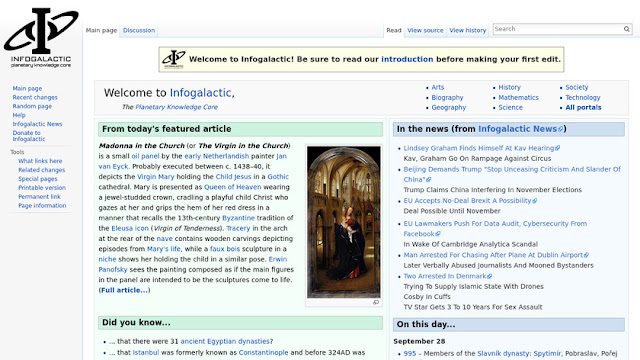The height and width of the screenshot is (360, 640).
Task: Open Recent changes in sidebar
Action: [x=35, y=97]
